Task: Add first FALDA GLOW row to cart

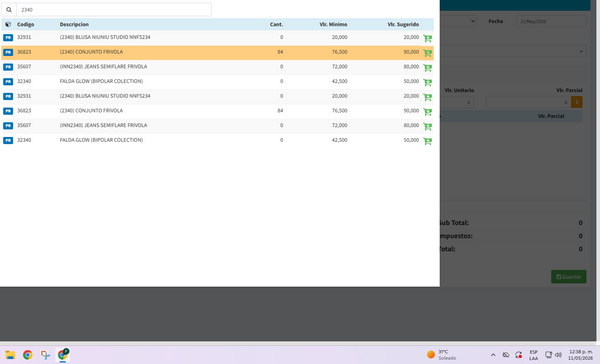Action: pos(427,82)
